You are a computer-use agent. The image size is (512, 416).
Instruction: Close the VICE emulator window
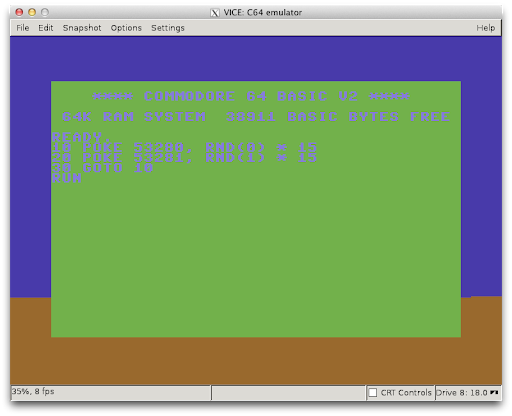click(19, 12)
